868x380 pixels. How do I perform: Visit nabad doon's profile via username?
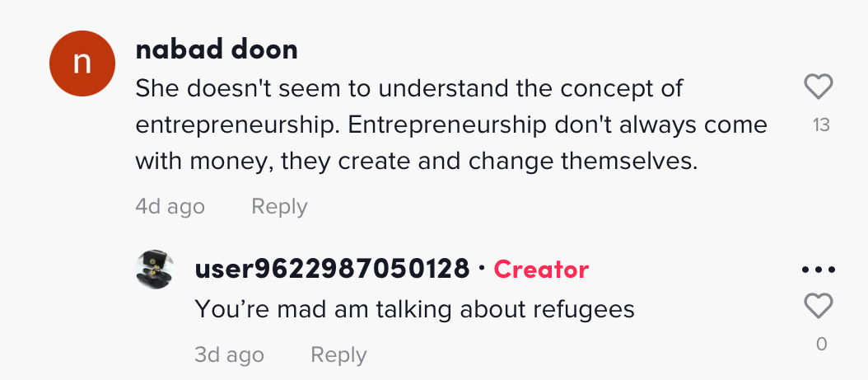pos(217,50)
